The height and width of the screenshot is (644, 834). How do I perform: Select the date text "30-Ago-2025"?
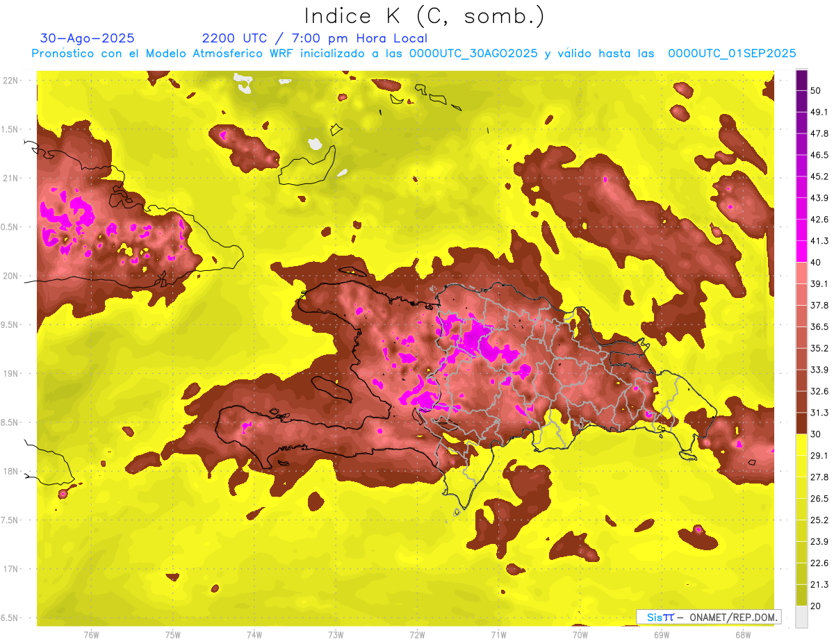click(x=87, y=38)
